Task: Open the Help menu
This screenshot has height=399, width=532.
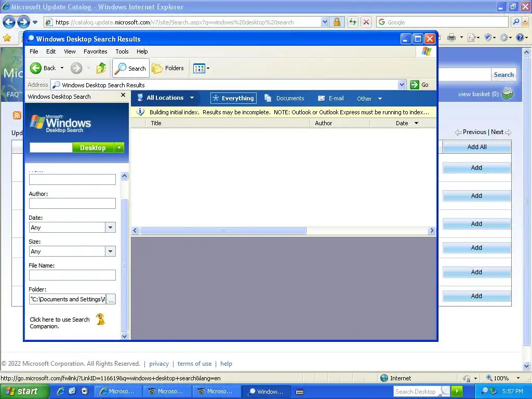Action: [x=142, y=51]
